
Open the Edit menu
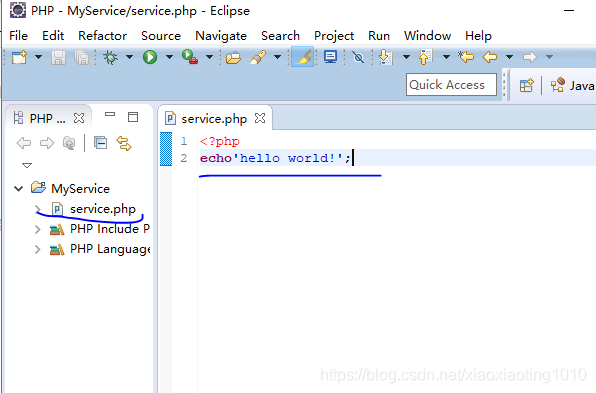[x=53, y=36]
